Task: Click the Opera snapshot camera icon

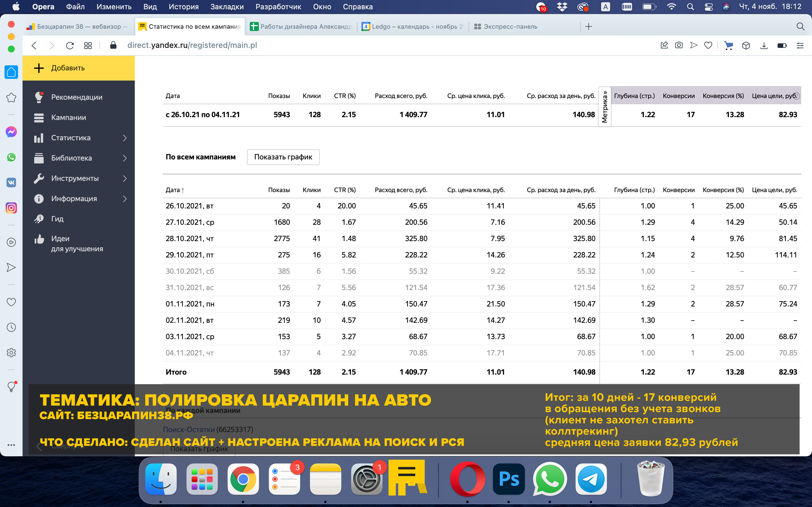Action: (x=678, y=45)
